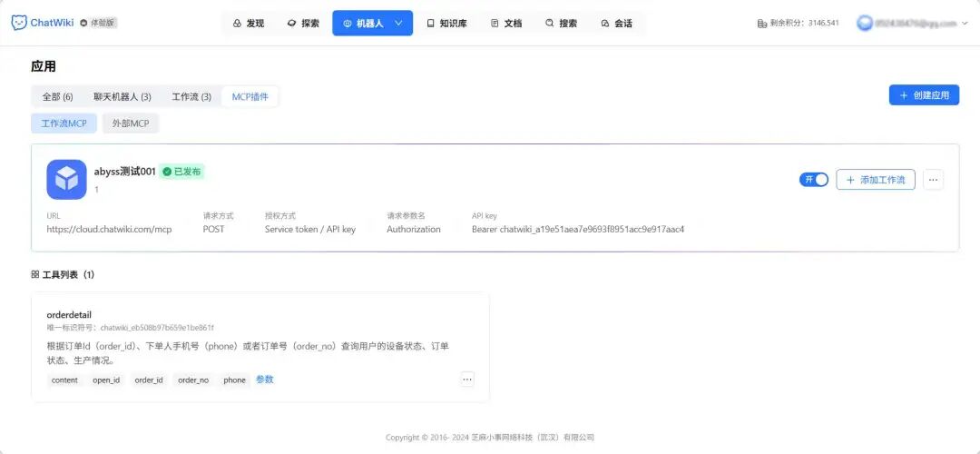Go to 会话 conversations page

(616, 24)
